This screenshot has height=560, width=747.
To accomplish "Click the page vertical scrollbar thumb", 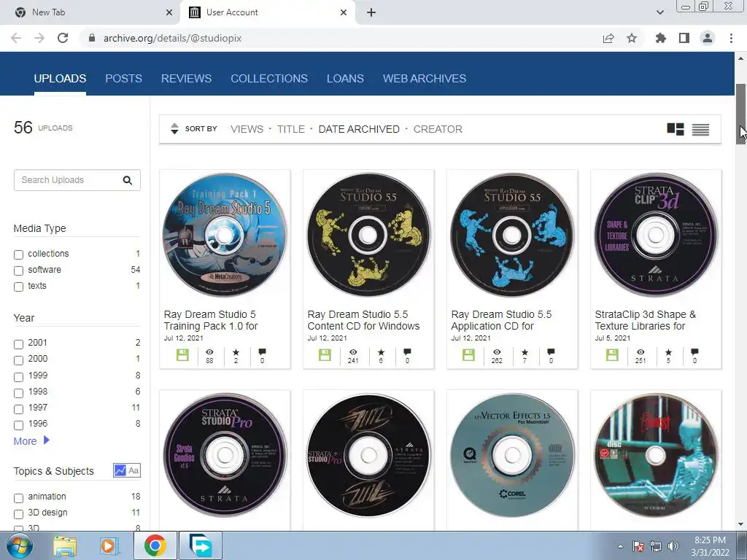I will 740,113.
